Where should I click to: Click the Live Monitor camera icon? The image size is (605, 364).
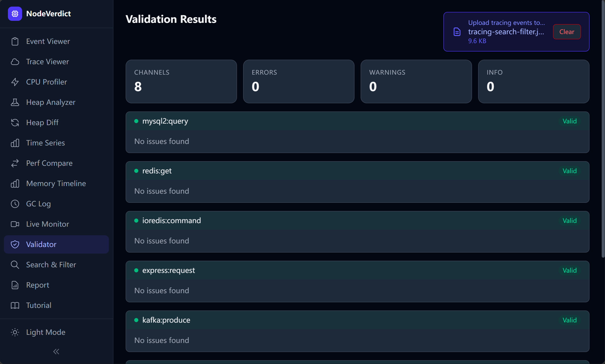15,224
